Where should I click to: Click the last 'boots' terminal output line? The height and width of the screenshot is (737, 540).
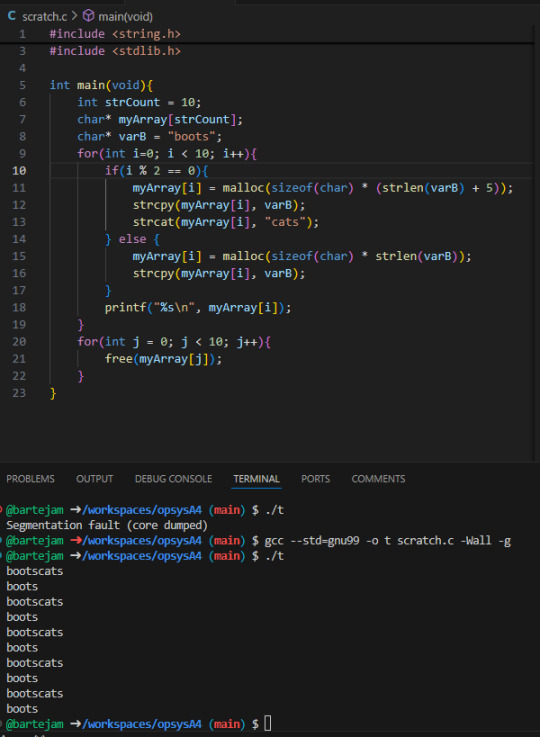point(22,708)
